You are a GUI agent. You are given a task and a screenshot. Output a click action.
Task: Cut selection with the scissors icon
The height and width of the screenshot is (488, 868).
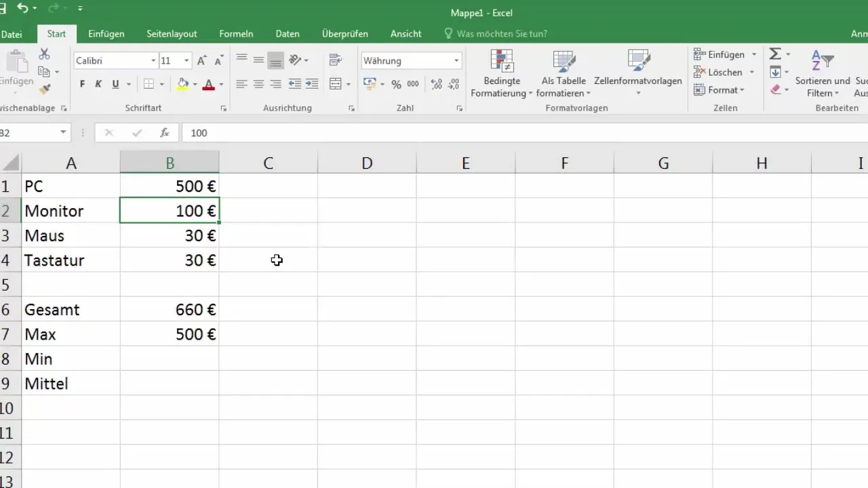45,54
